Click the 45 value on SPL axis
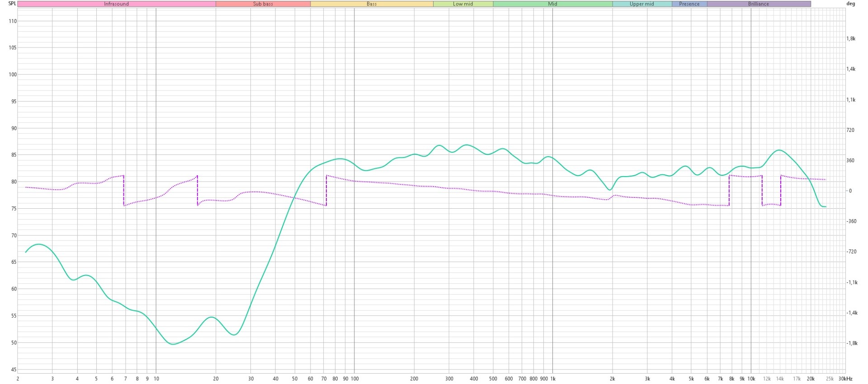 [x=13, y=370]
